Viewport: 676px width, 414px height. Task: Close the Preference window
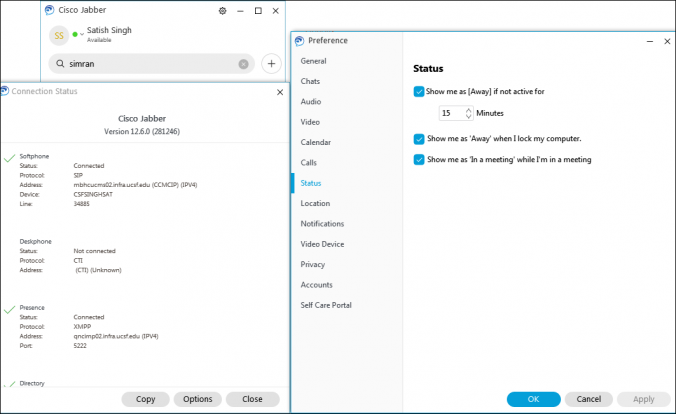click(667, 41)
